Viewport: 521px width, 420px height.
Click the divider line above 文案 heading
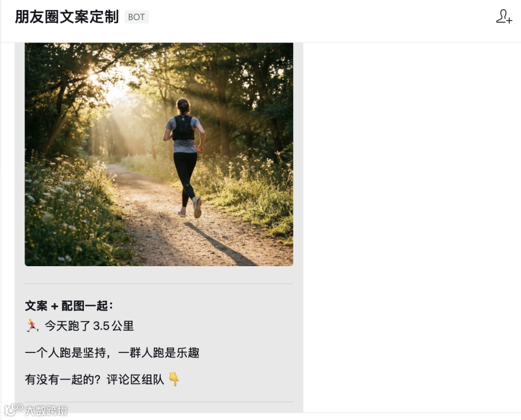[159, 284]
